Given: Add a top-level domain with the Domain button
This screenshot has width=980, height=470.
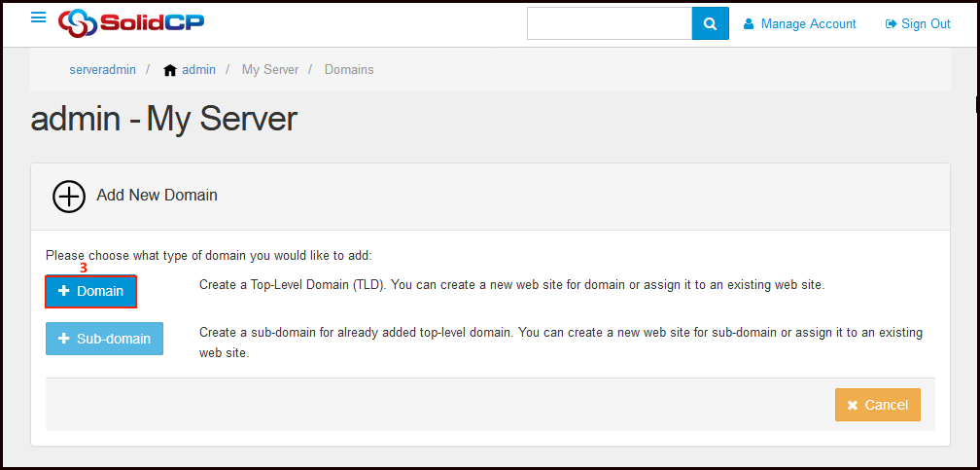Looking at the screenshot, I should [x=91, y=291].
